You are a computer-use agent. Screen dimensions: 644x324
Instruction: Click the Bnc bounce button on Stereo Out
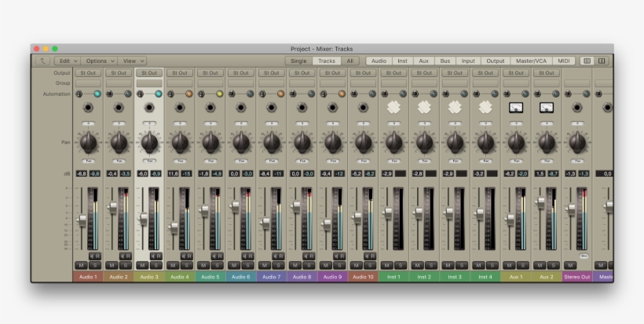tap(584, 256)
